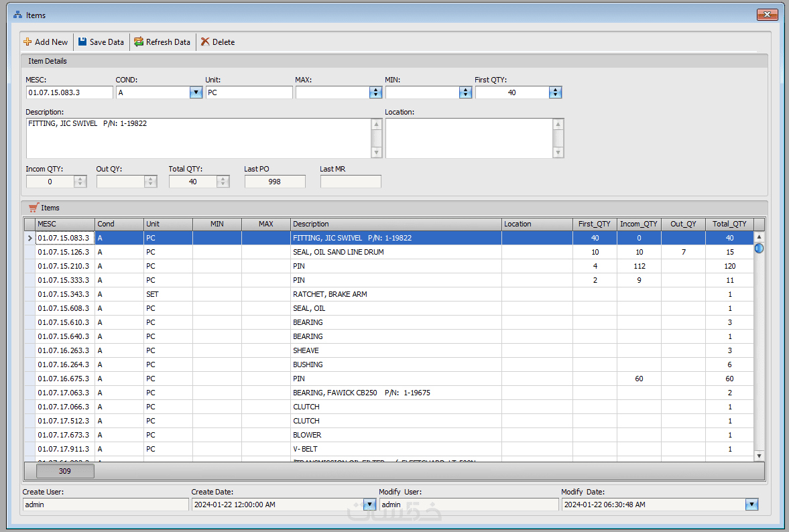This screenshot has width=789, height=532.
Task: Click the Last PO field
Action: pos(275,182)
